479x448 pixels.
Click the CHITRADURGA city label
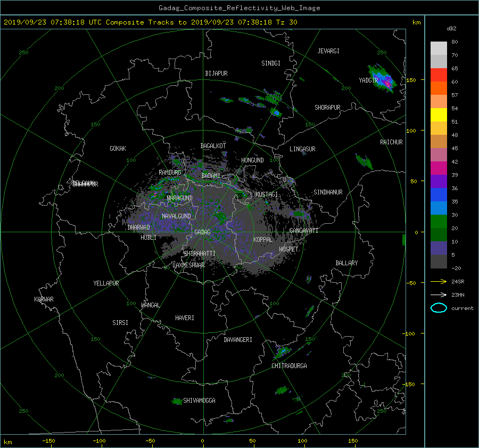pyautogui.click(x=290, y=366)
